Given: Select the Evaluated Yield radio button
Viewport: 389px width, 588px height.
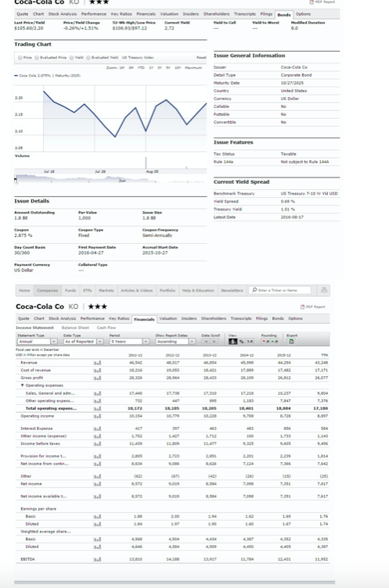Looking at the screenshot, I should point(88,58).
